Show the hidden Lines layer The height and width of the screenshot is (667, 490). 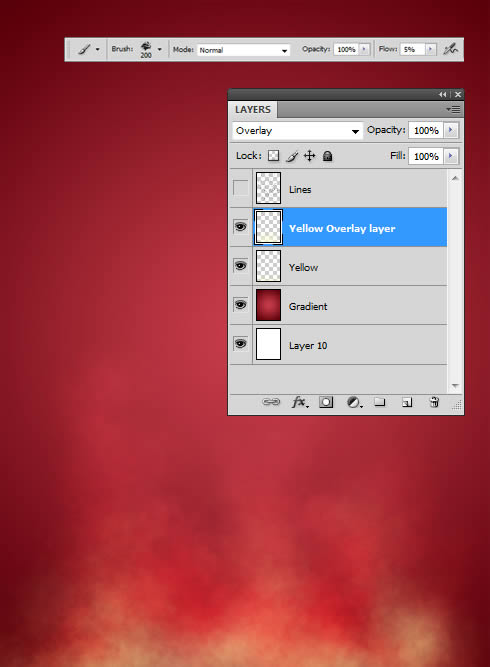[240, 188]
